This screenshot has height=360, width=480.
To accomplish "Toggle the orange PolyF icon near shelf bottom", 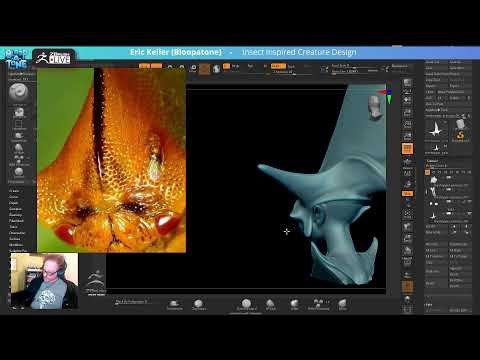I will tap(407, 287).
